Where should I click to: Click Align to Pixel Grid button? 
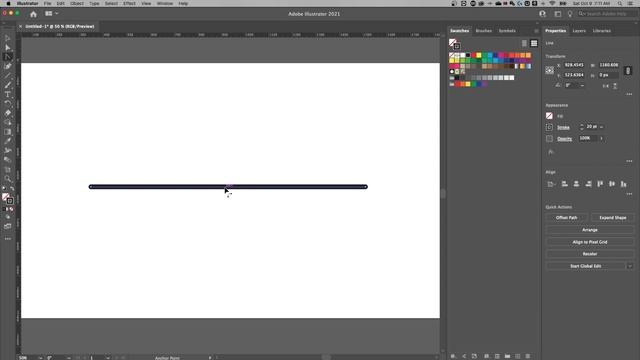590,242
